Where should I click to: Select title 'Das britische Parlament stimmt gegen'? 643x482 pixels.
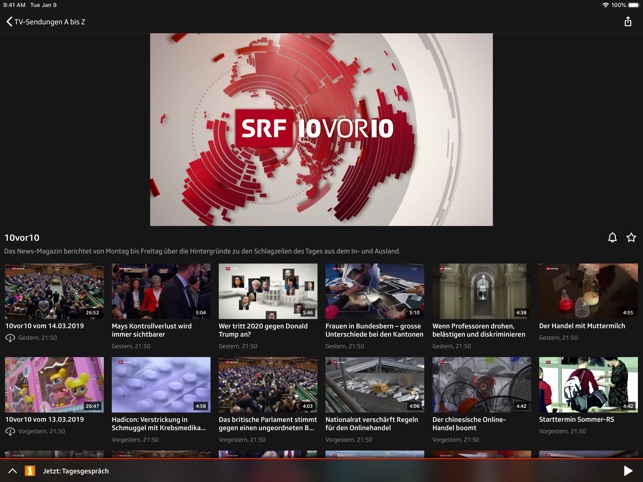point(267,424)
